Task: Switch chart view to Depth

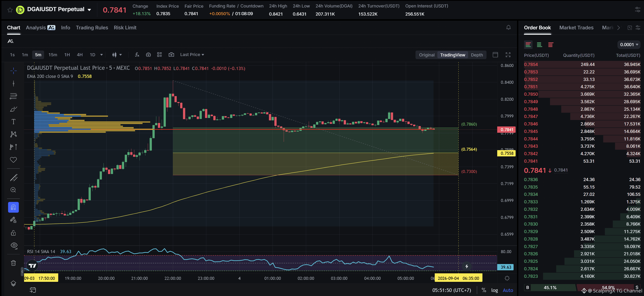Action: pos(477,55)
